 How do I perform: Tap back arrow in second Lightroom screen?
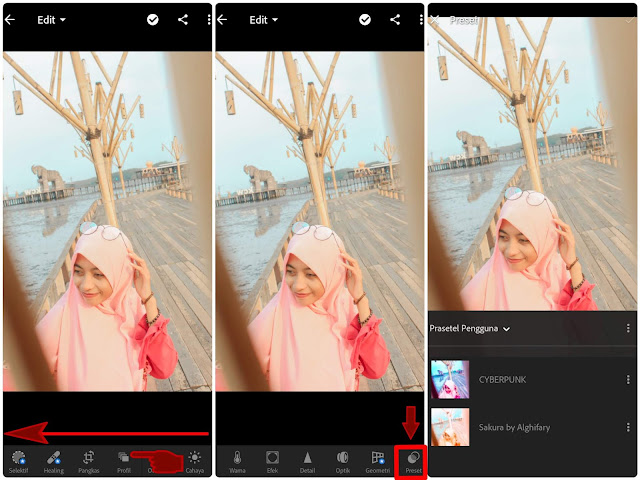click(x=222, y=19)
